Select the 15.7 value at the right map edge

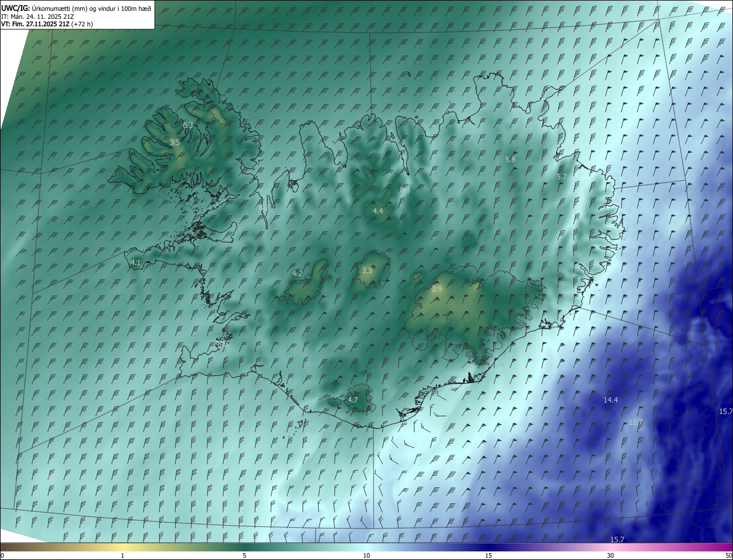[x=726, y=411]
